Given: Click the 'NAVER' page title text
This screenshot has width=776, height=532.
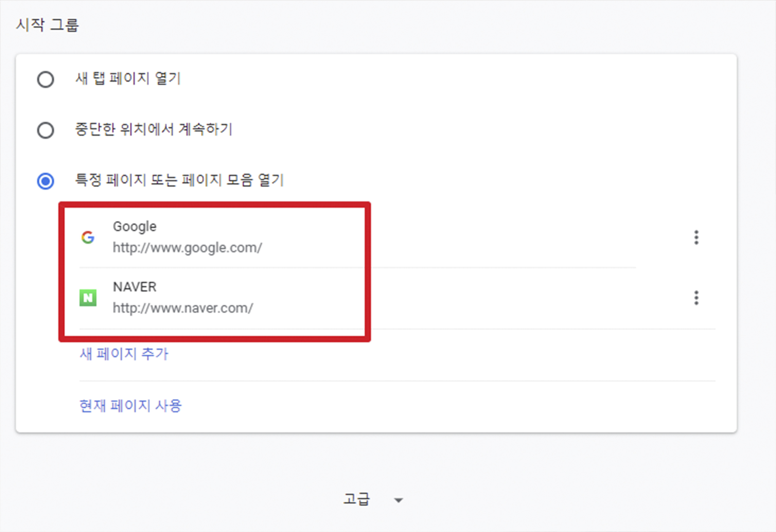Looking at the screenshot, I should [135, 287].
